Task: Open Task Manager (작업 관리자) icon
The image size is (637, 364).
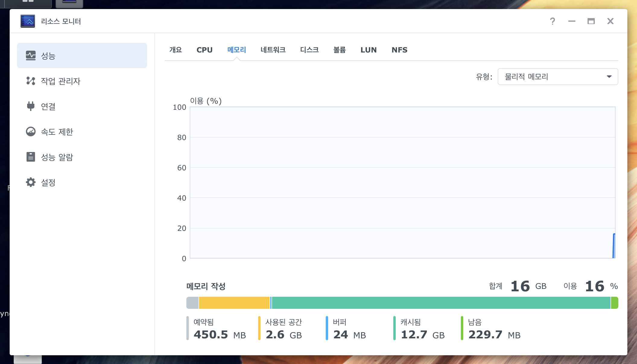Action: pos(31,81)
